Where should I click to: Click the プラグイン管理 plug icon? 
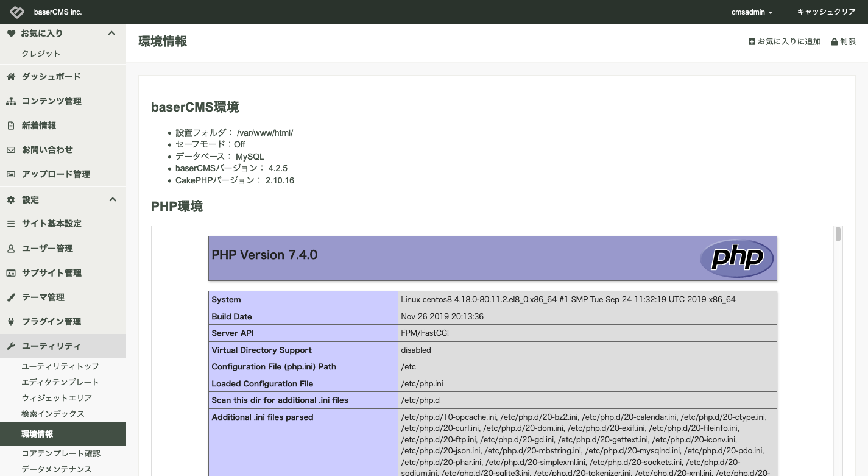[11, 322]
